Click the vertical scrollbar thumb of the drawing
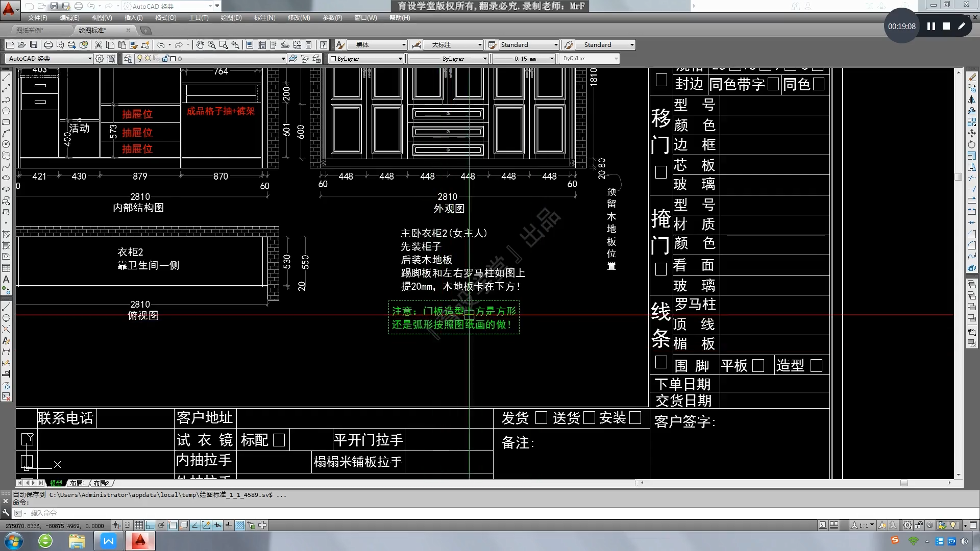This screenshot has width=980, height=551. tap(958, 177)
